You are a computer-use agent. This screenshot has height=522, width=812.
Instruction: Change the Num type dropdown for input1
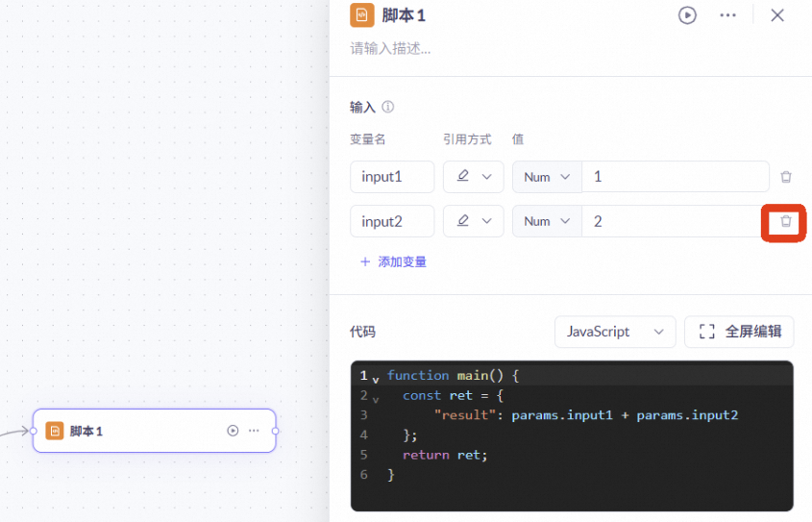(547, 177)
